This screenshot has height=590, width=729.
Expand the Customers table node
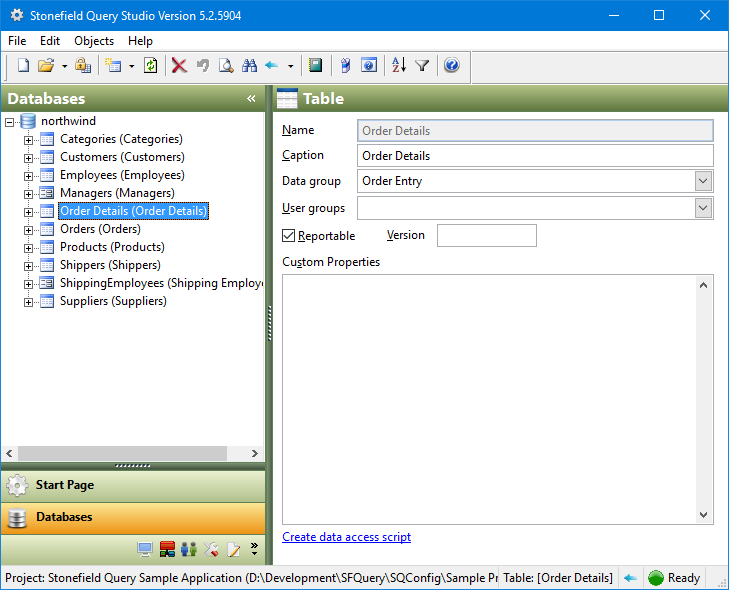[29, 157]
